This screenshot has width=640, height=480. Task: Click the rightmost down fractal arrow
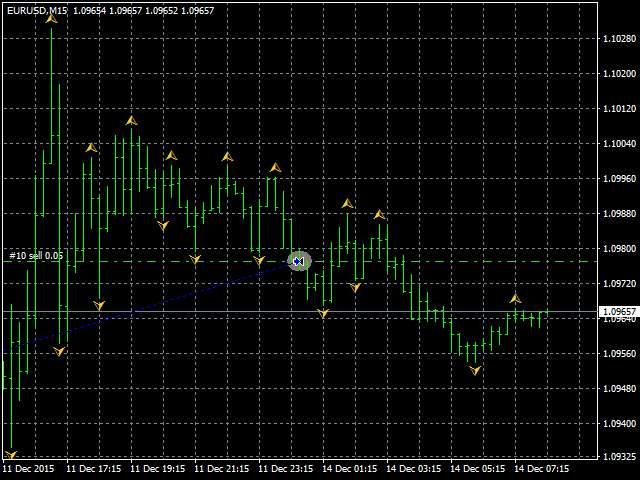475,371
